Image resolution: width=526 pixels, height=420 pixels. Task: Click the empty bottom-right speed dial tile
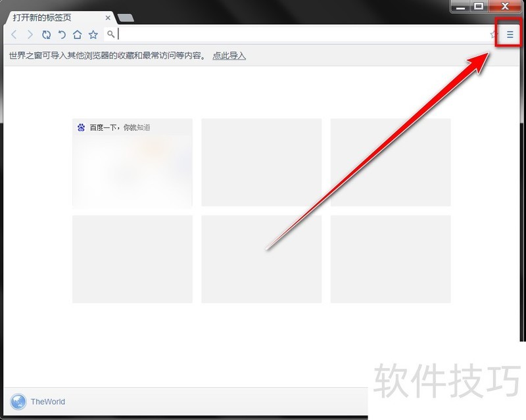click(x=391, y=259)
